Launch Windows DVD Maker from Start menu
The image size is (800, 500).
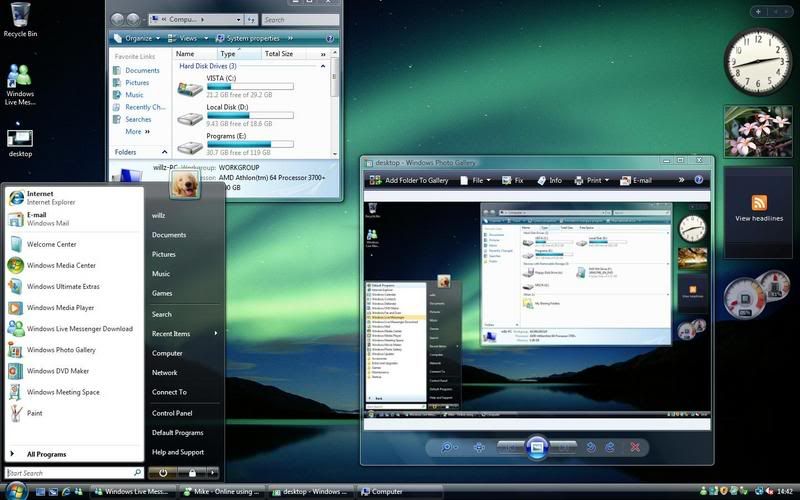[x=73, y=371]
